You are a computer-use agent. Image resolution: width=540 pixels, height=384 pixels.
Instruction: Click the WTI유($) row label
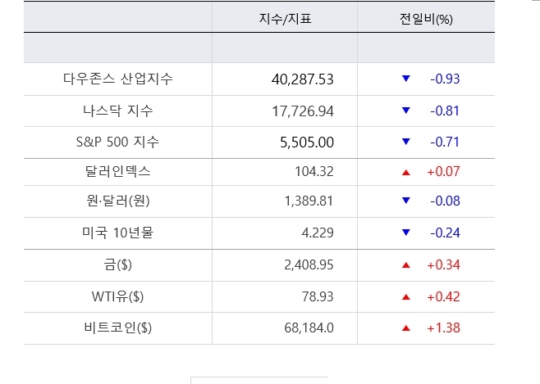[117, 297]
